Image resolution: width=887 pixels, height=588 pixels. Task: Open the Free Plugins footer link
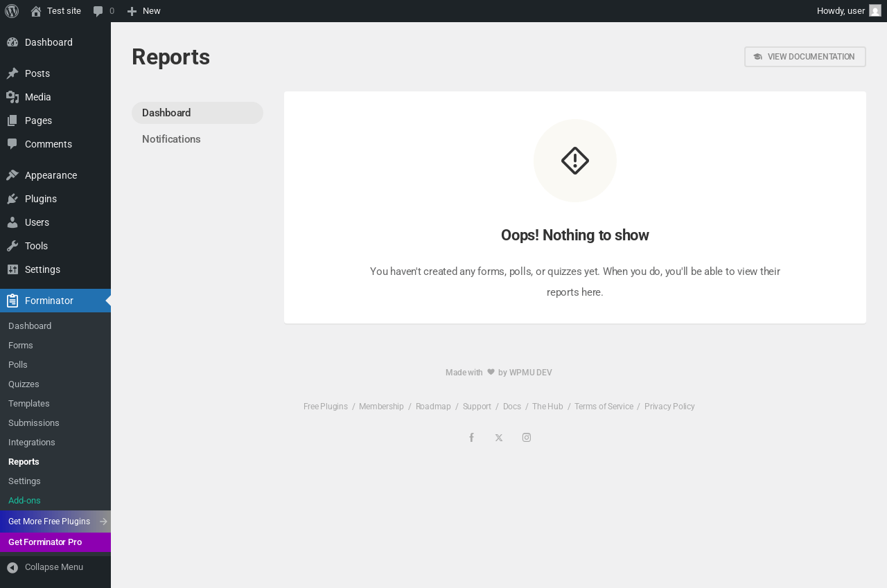(326, 407)
